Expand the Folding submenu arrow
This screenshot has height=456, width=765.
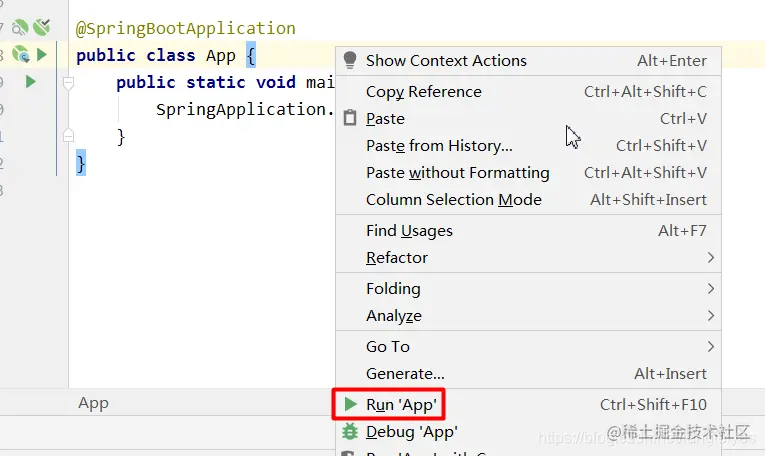point(711,288)
